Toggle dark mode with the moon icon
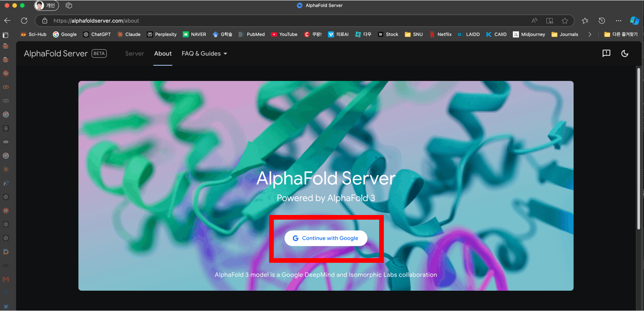This screenshot has width=644, height=311. click(625, 54)
